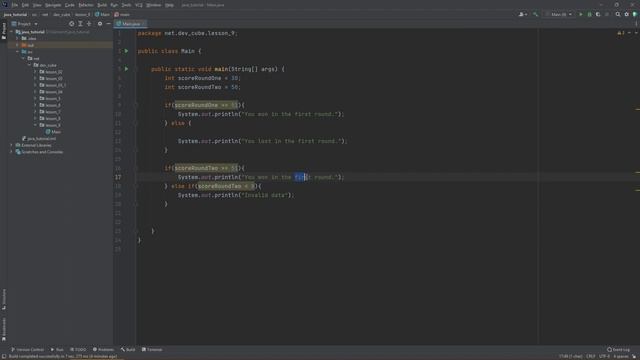640x360 pixels.
Task: Expand the lesson_03_1 package
Action: coord(36,85)
